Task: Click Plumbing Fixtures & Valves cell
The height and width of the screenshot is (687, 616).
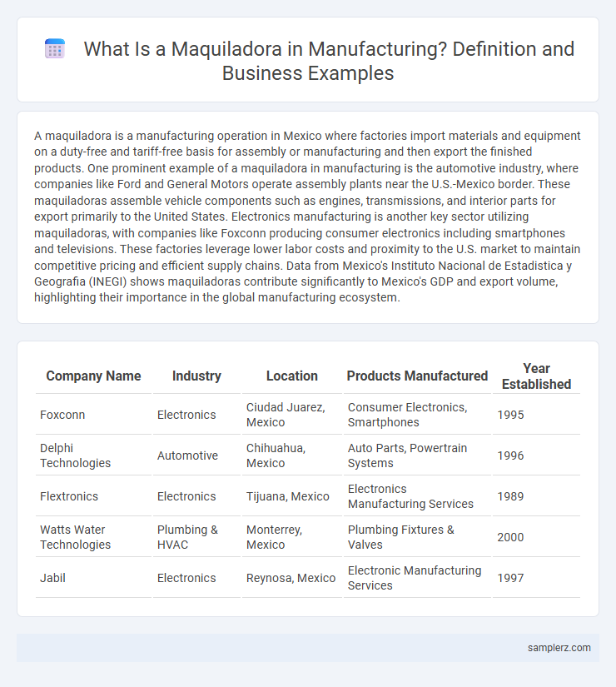Action: 417,537
